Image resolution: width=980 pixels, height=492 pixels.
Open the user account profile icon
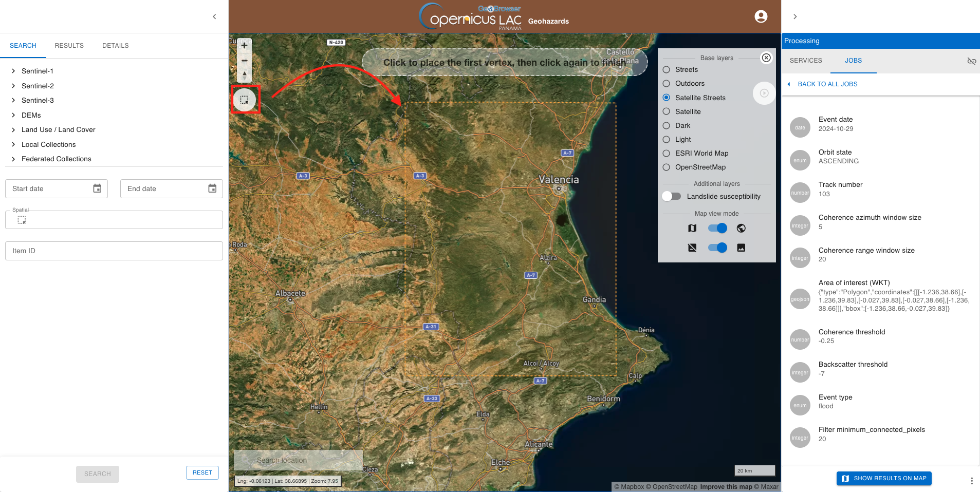pos(761,16)
